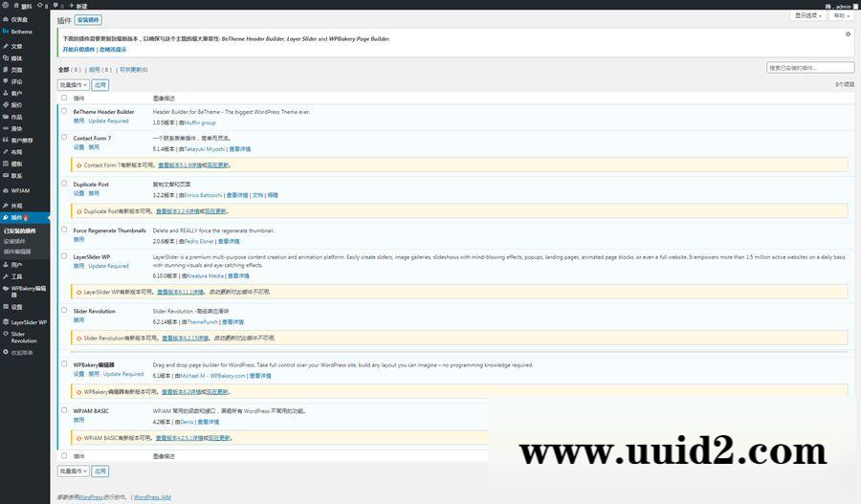Check the Force Regenerate Thumbnails checkbox

[x=64, y=230]
